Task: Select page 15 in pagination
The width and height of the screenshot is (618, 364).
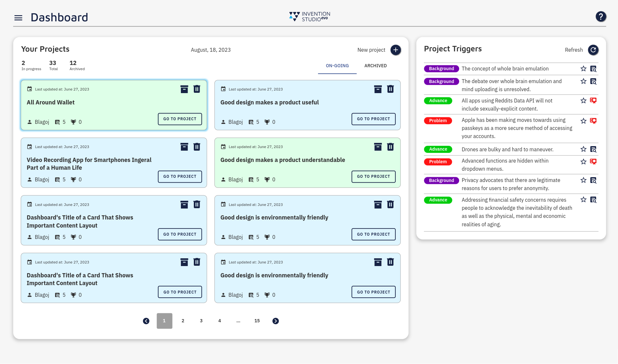Action: 257,321
